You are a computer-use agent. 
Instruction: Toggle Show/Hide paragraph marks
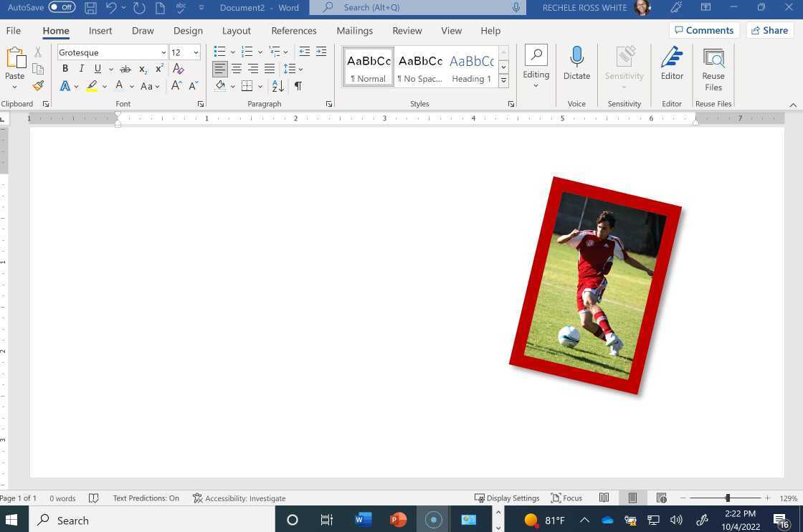[298, 85]
